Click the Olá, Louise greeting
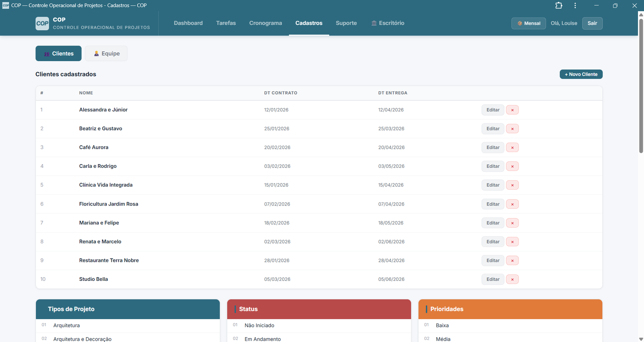This screenshot has width=644, height=342. 564,23
